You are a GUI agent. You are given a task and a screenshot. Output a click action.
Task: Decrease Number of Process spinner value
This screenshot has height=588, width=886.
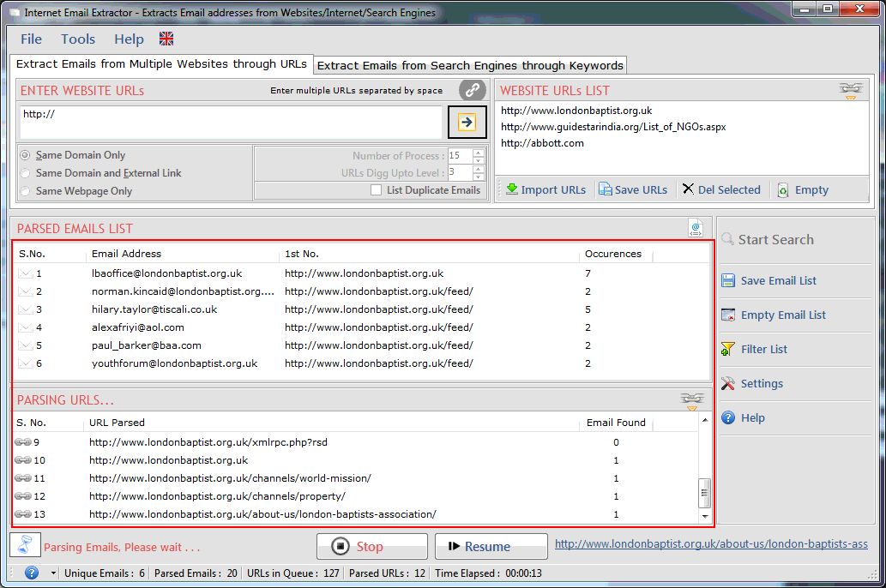[x=479, y=159]
